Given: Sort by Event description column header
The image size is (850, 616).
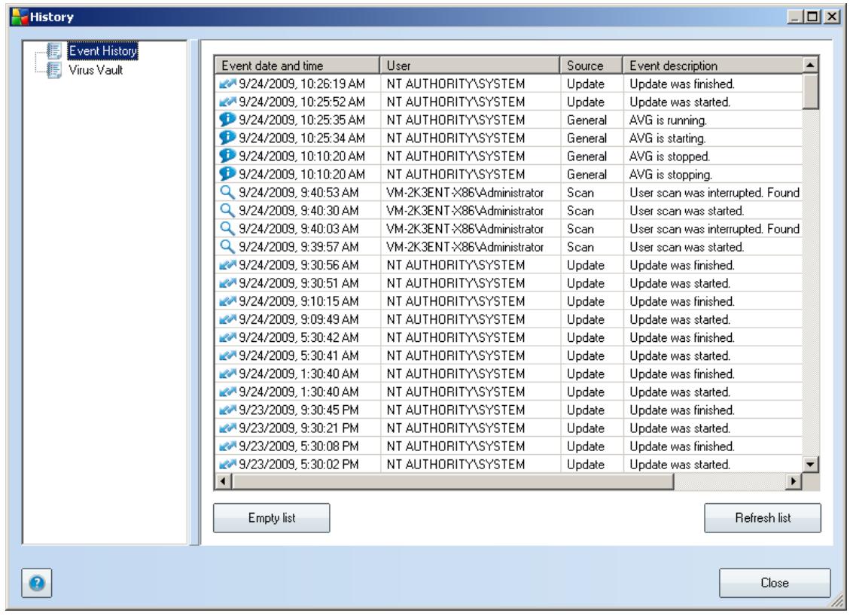Looking at the screenshot, I should 712,66.
